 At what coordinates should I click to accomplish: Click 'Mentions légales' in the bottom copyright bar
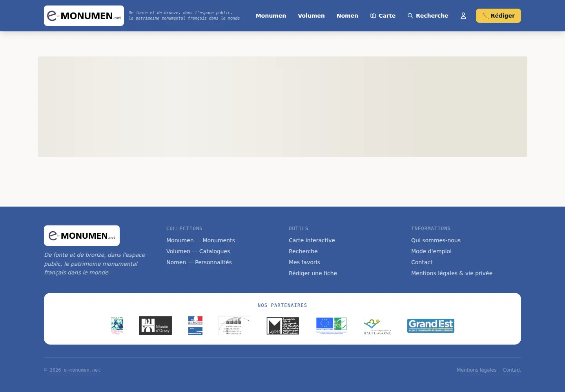476,370
